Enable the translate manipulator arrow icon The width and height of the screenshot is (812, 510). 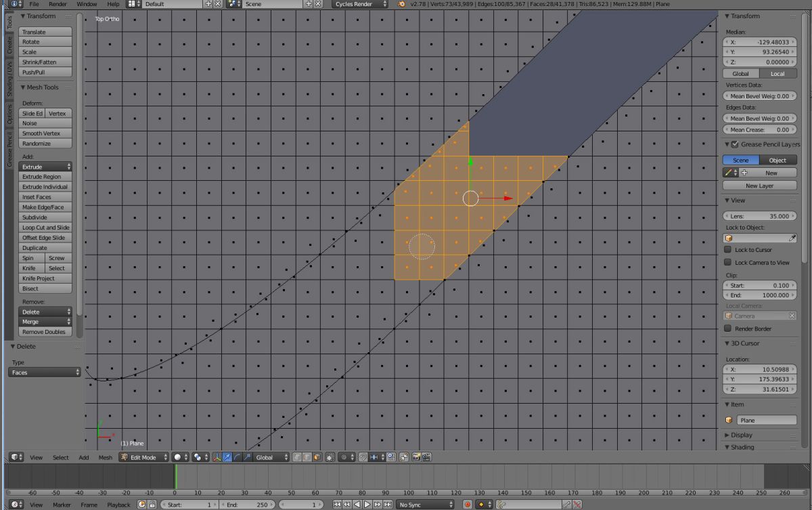tap(227, 457)
